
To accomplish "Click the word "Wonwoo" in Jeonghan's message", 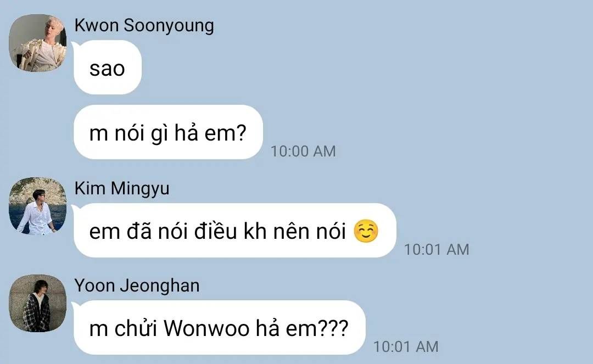I will click(206, 328).
